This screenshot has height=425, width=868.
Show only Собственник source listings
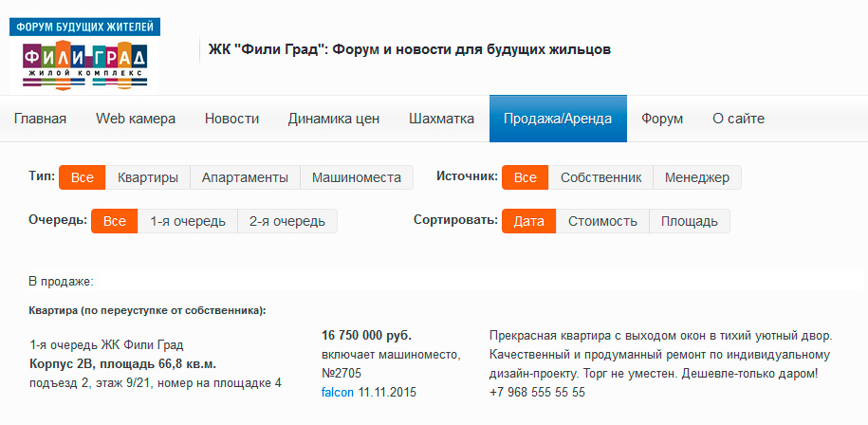[x=600, y=177]
